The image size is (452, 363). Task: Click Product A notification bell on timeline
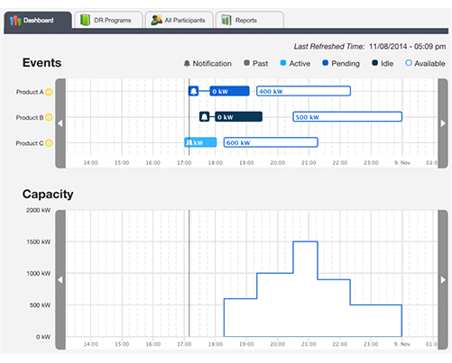(194, 91)
